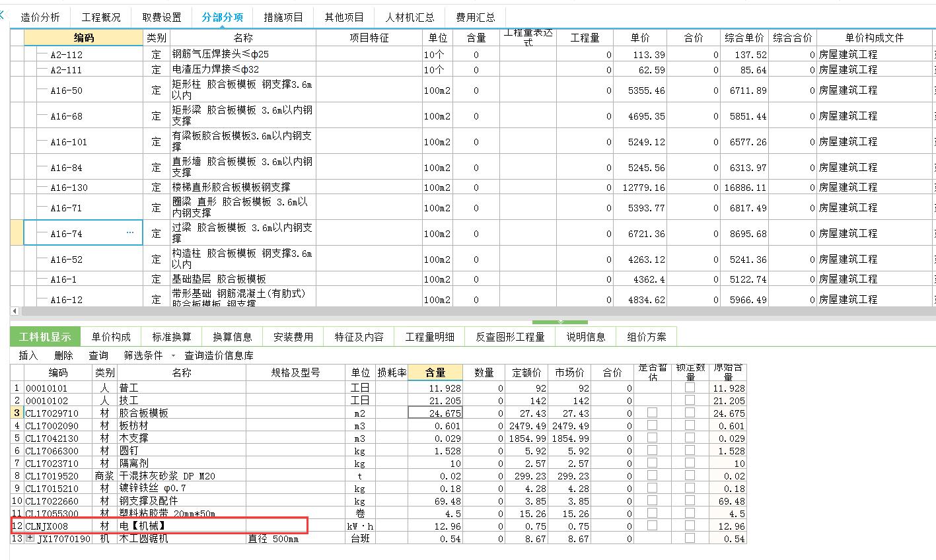Click the splitter collapse arrow above lower tabs
The width and height of the screenshot is (936, 560).
(560, 322)
